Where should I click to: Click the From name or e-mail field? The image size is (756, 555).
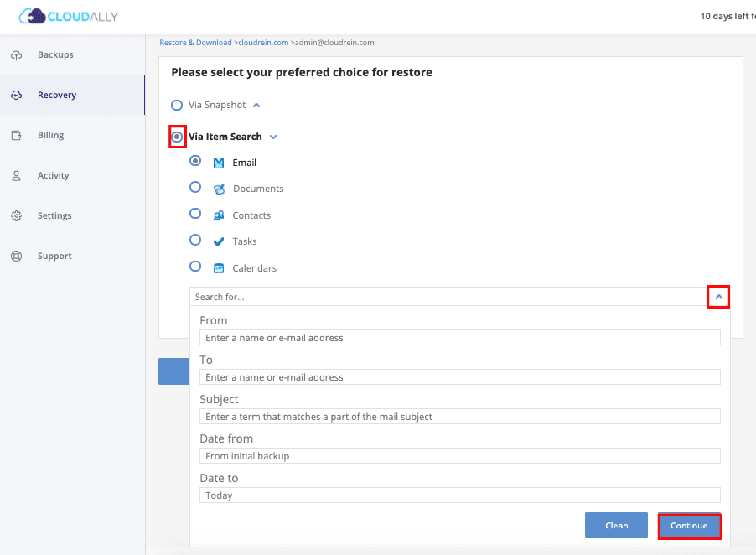pyautogui.click(x=460, y=338)
